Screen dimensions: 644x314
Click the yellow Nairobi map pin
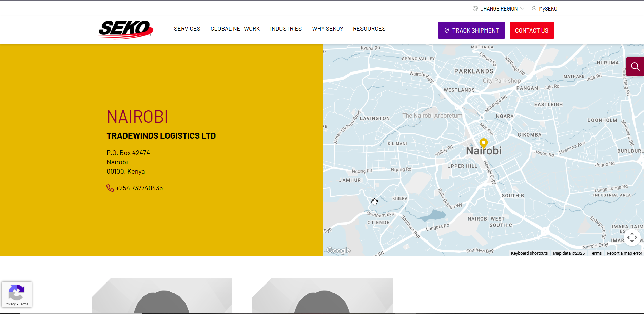pyautogui.click(x=483, y=143)
